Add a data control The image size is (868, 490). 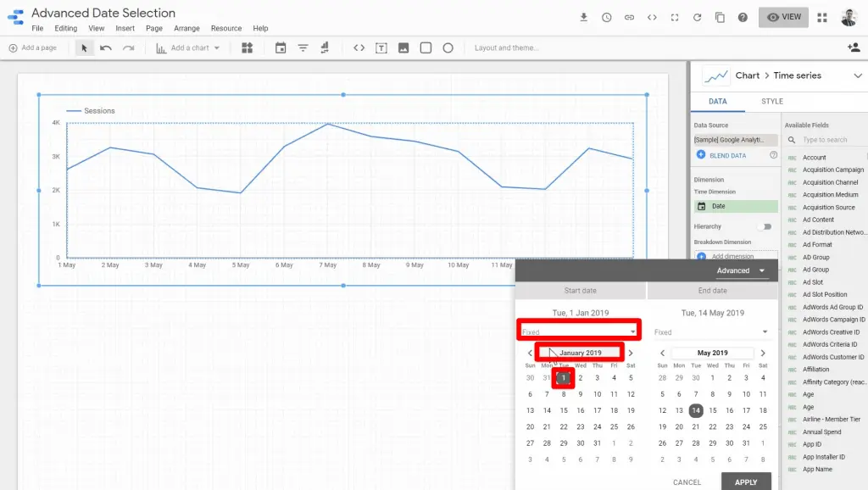(x=323, y=48)
